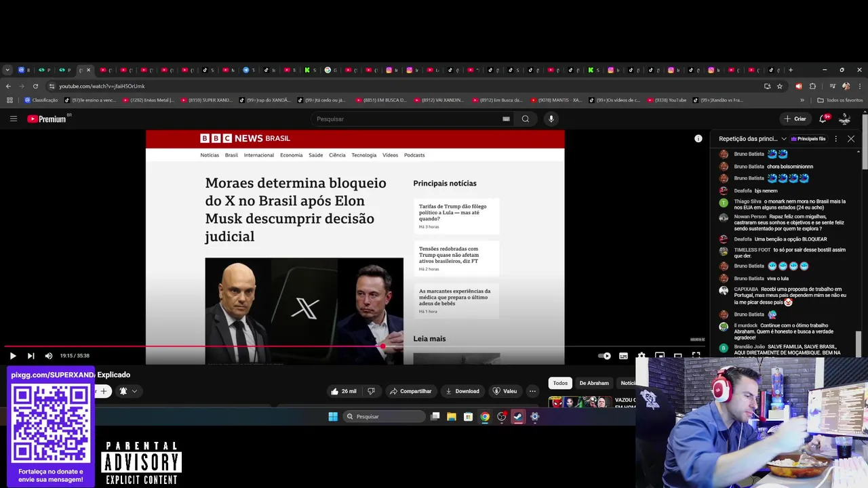
Task: Bookmark this page with star icon
Action: click(x=780, y=86)
